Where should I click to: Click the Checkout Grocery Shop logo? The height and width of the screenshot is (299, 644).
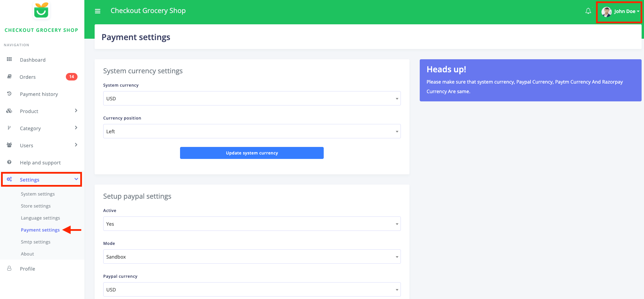41,10
